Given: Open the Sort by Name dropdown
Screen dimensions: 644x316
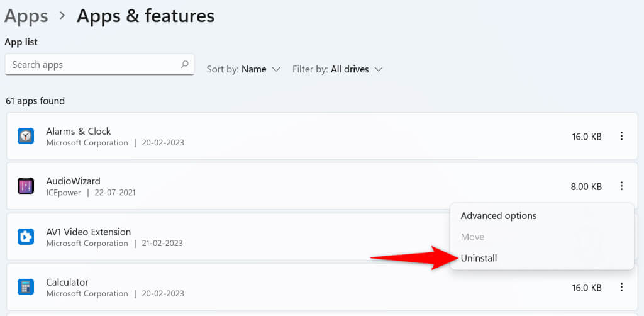Looking at the screenshot, I should coord(243,69).
